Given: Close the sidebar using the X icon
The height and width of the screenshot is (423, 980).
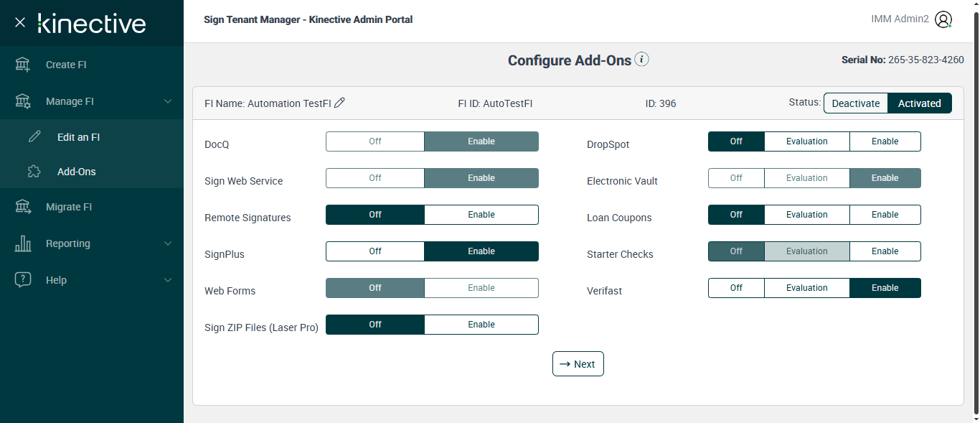Looking at the screenshot, I should point(20,22).
